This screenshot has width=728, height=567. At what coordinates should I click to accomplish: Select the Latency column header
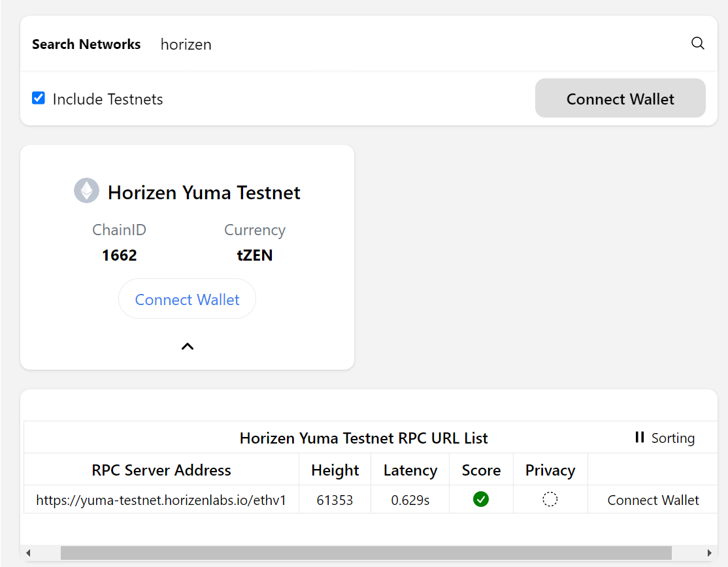[410, 470]
